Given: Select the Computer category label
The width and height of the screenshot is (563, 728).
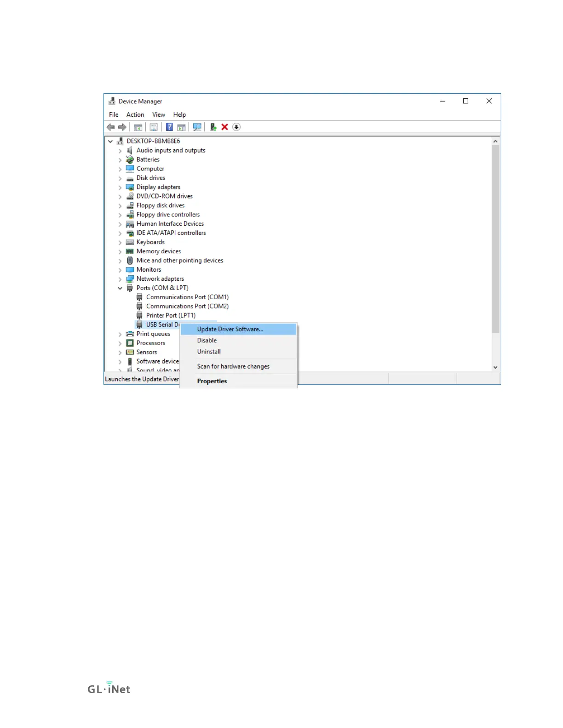Looking at the screenshot, I should point(150,169).
